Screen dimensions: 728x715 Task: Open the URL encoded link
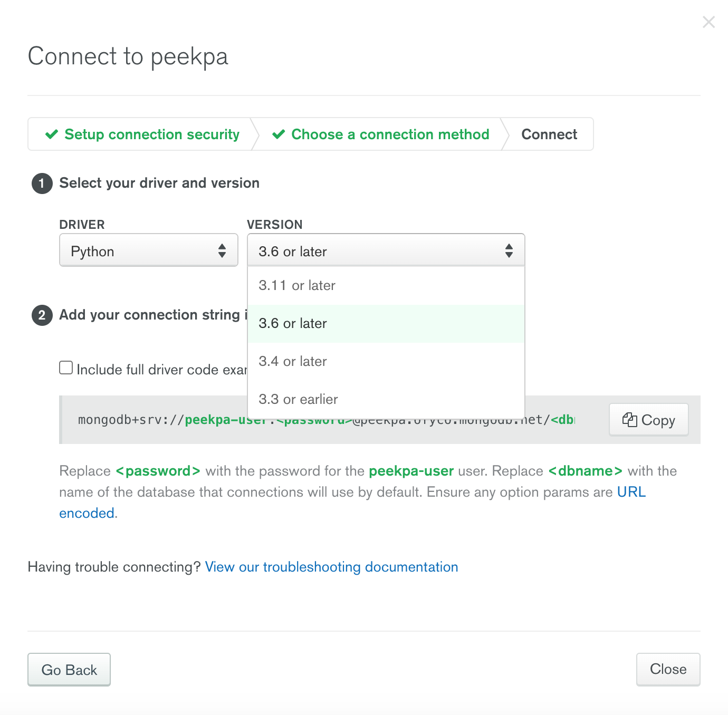click(631, 492)
